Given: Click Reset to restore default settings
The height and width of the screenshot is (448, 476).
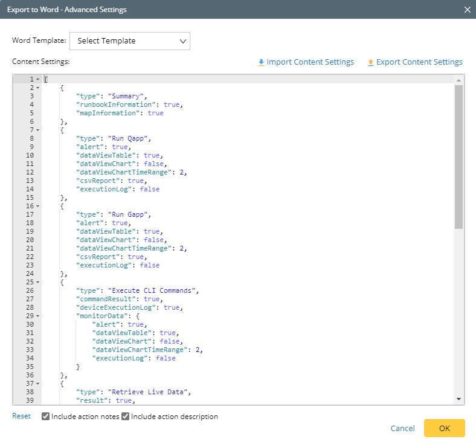Looking at the screenshot, I should [21, 416].
